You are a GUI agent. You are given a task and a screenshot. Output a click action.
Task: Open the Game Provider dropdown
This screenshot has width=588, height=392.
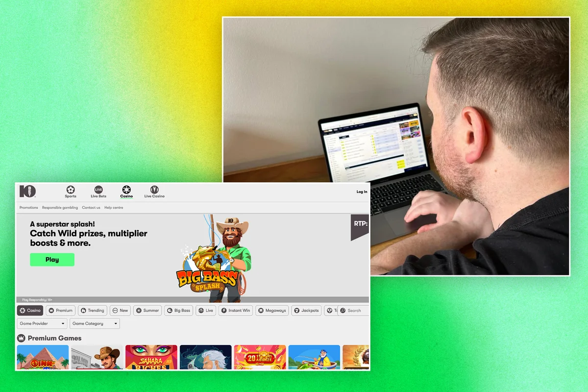tap(42, 323)
